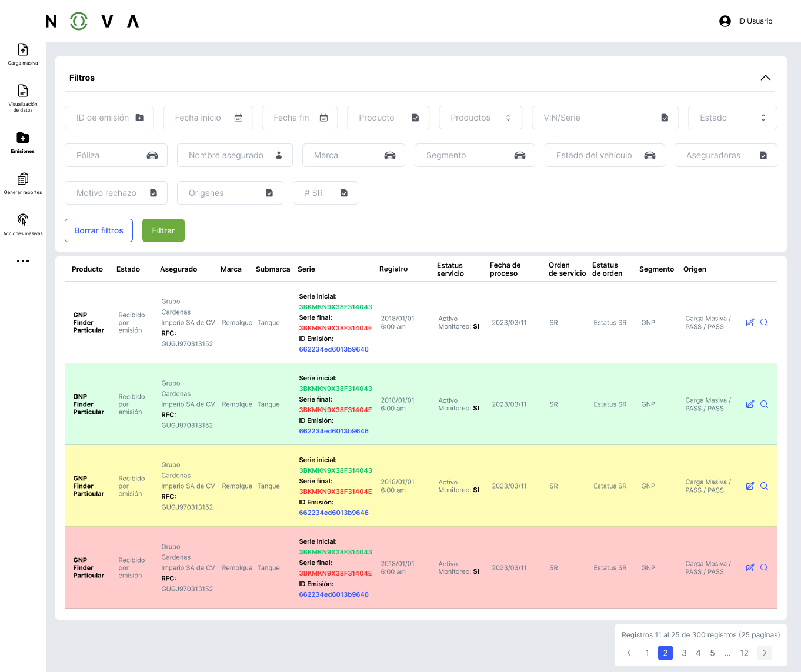This screenshot has width=801, height=672.
Task: Click the Orden de servicio column header
Action: point(567,269)
